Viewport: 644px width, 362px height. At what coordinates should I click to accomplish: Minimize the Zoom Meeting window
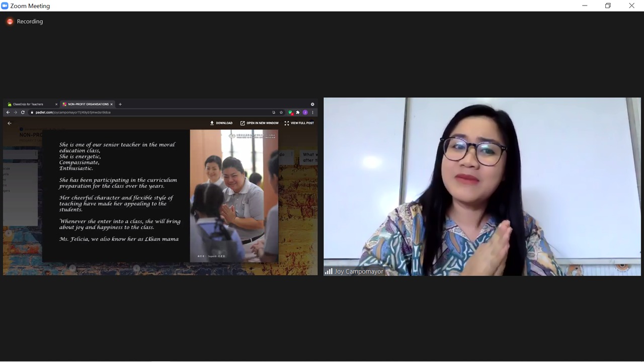[585, 6]
